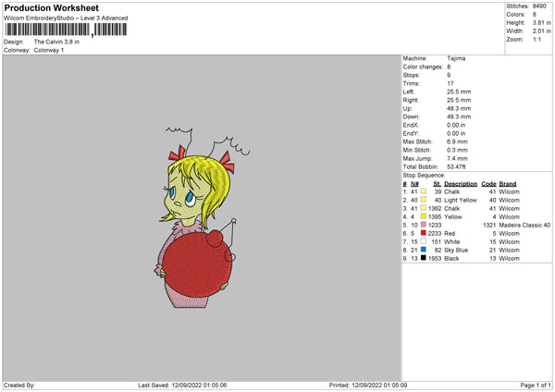Click the Left value 25.5 mm
The height and width of the screenshot is (392, 555).
(459, 92)
